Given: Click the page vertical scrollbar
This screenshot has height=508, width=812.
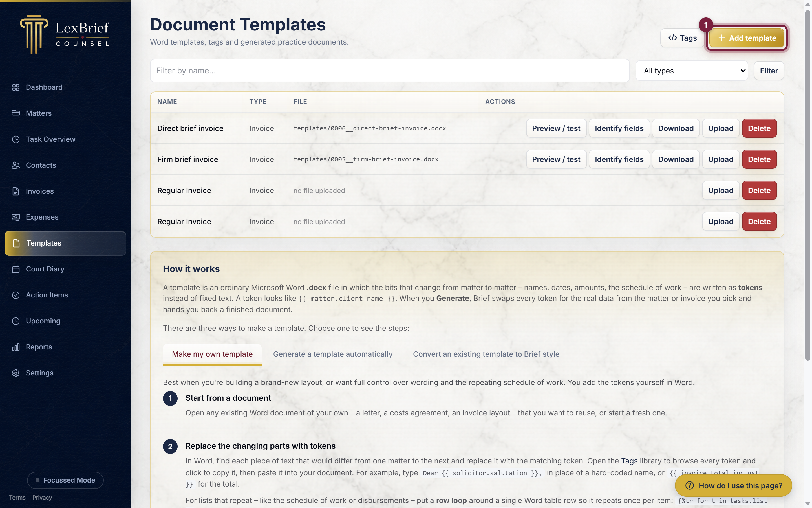Looking at the screenshot, I should pyautogui.click(x=808, y=185).
